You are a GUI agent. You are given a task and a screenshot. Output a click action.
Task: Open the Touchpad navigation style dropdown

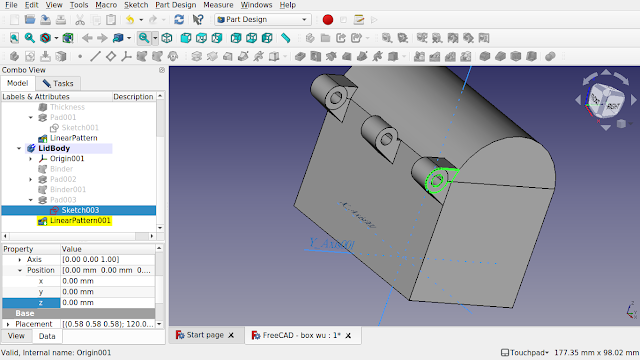pyautogui.click(x=525, y=352)
